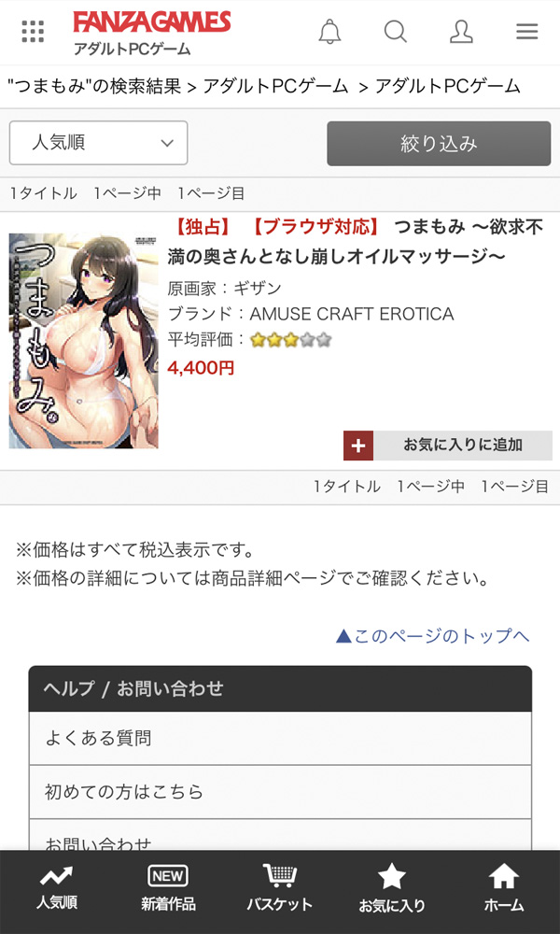Screen dimensions: 560x934
Task: Open 新着作品 tab in bottom bar
Action: pos(168,888)
